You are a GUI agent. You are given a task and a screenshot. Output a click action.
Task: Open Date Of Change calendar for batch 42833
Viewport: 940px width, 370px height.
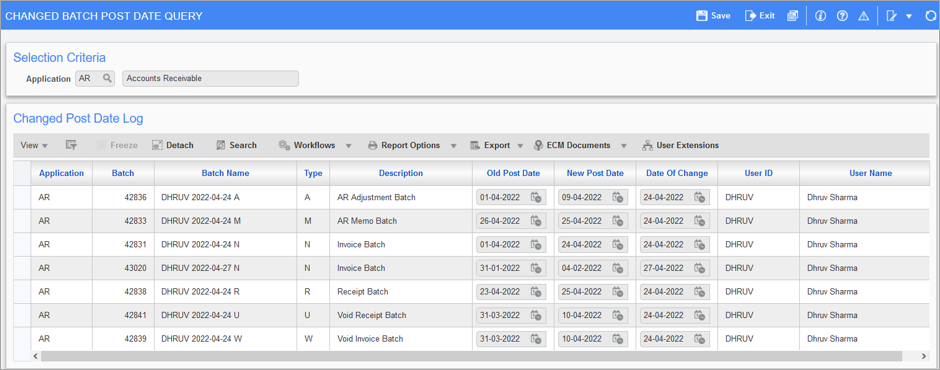click(x=699, y=221)
